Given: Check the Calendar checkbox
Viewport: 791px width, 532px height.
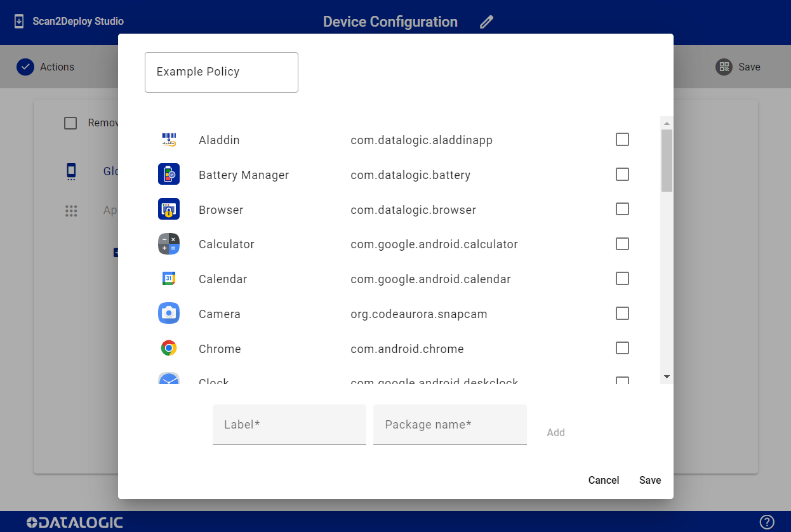Looking at the screenshot, I should [623, 279].
